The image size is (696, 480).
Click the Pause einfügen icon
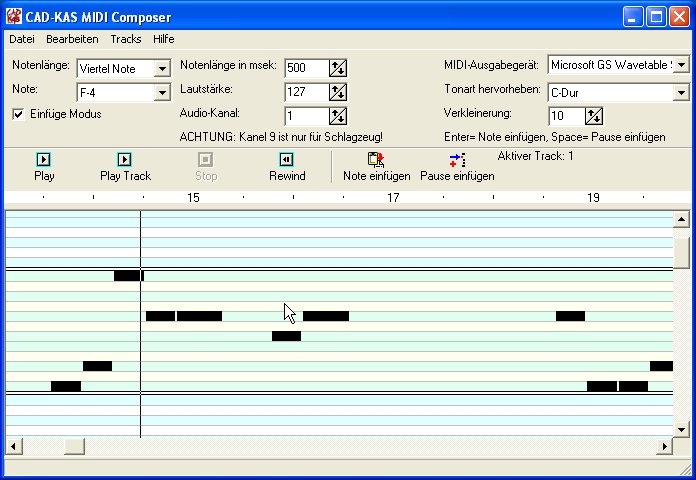coord(457,159)
